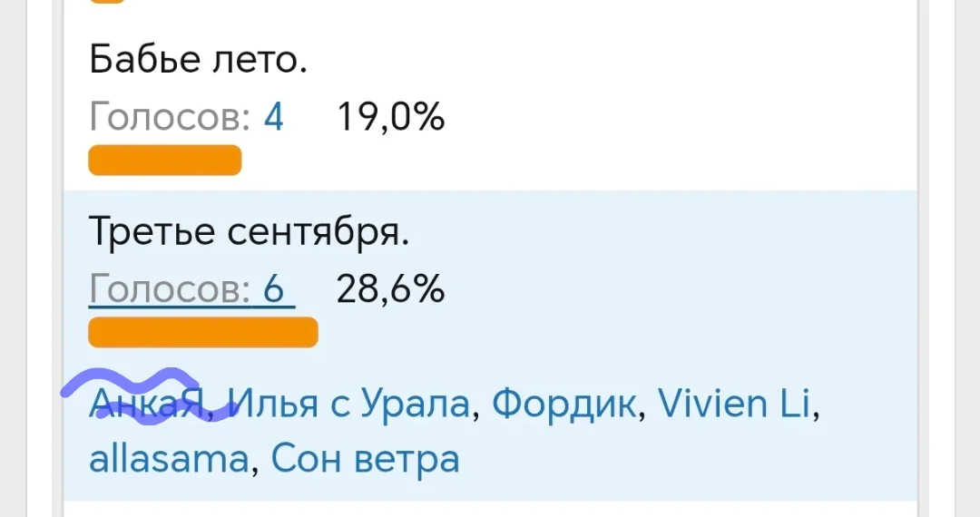The image size is (980, 517).
Task: Click empty space right of 19,0% in white row
Action: [681, 117]
